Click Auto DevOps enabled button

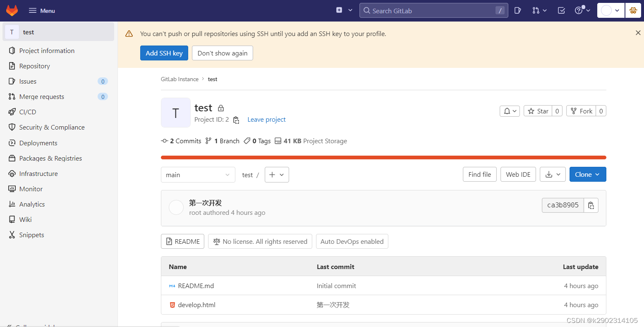coord(352,241)
